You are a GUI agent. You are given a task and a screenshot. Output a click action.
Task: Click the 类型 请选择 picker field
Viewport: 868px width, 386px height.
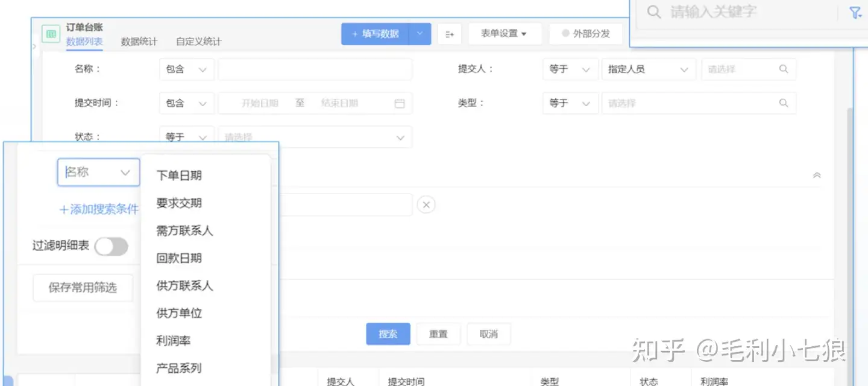[x=699, y=103]
